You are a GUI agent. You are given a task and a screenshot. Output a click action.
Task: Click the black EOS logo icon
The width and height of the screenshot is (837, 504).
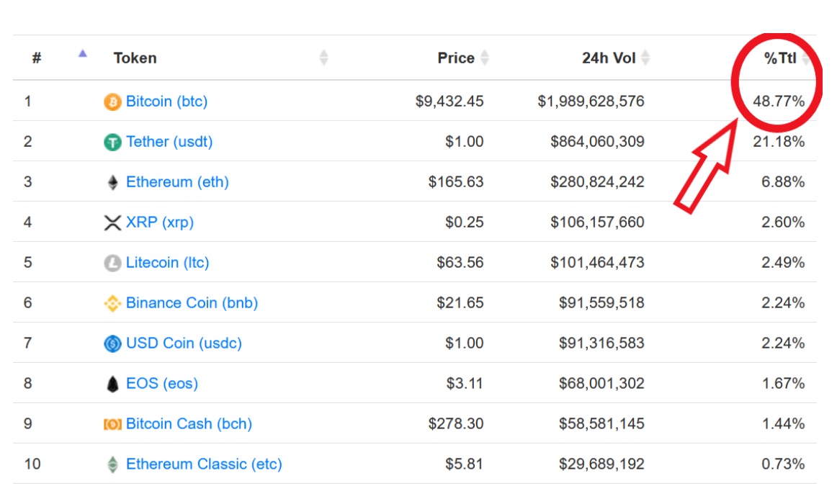pyautogui.click(x=112, y=384)
